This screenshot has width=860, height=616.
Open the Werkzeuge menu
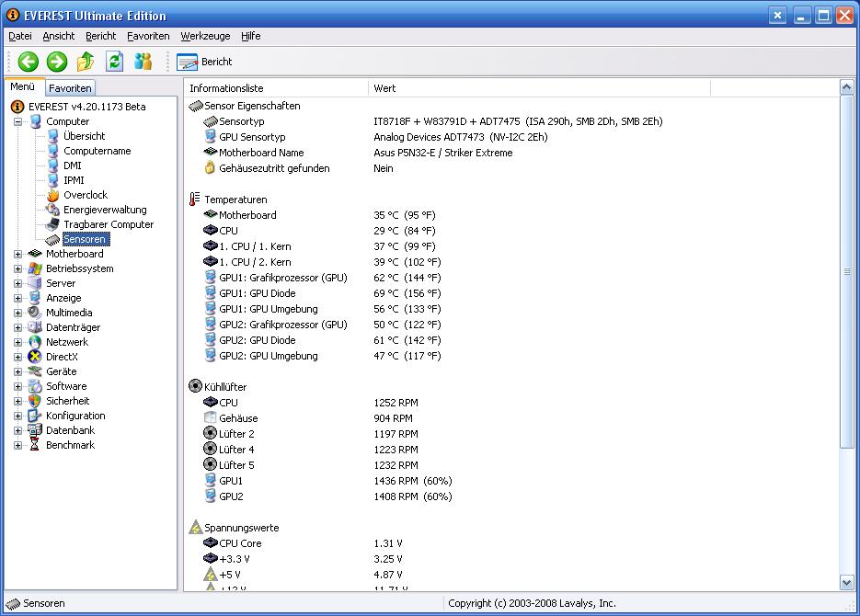tap(205, 36)
